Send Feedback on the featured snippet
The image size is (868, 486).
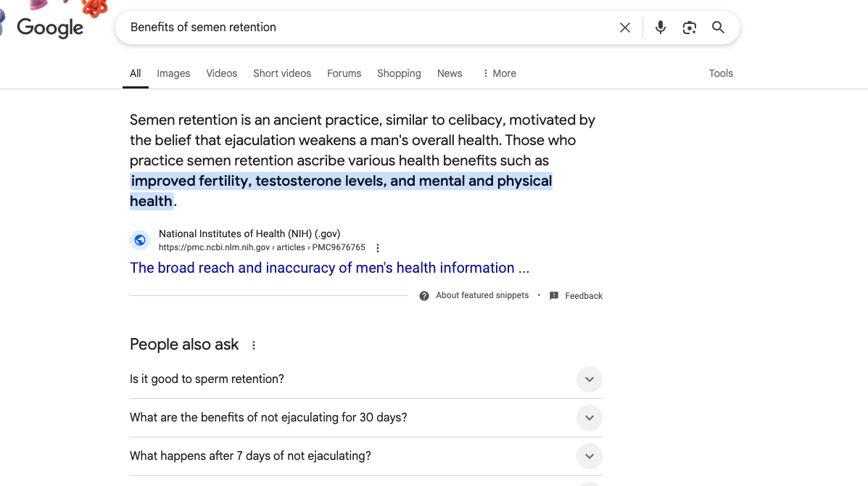pyautogui.click(x=576, y=296)
